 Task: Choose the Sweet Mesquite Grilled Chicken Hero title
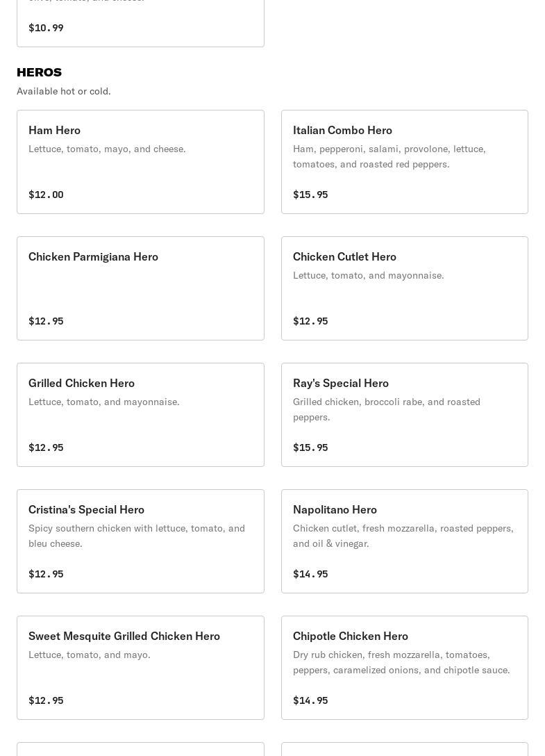pyautogui.click(x=124, y=636)
